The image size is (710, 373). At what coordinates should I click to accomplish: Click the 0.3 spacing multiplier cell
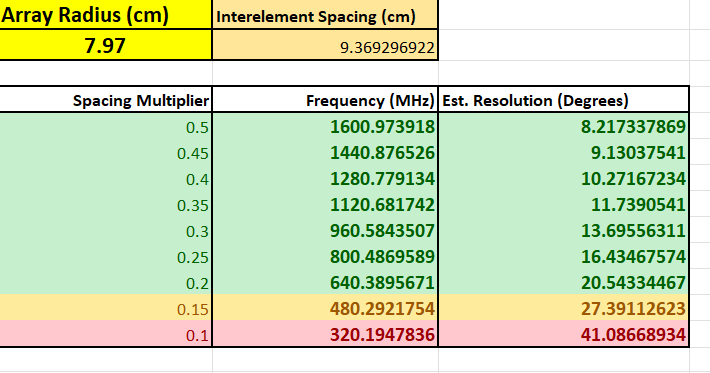(106, 230)
